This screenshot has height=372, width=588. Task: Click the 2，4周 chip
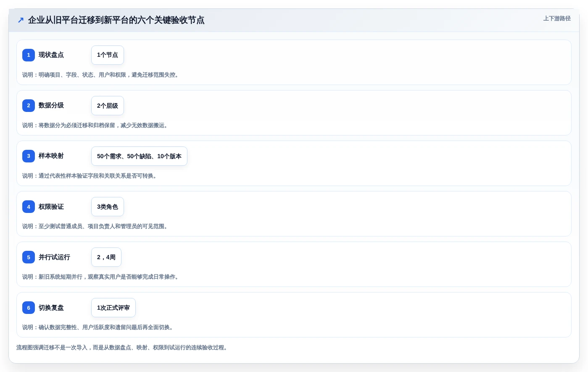(x=106, y=257)
